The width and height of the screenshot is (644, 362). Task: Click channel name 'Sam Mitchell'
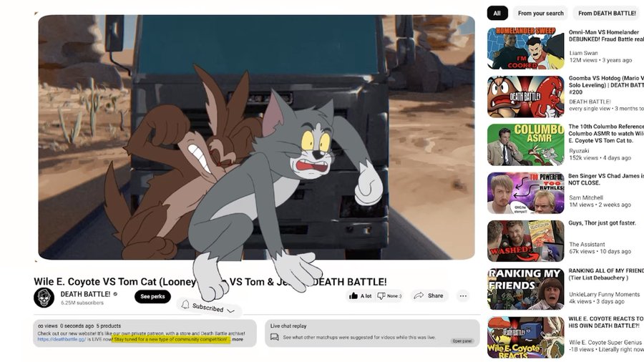pyautogui.click(x=586, y=197)
